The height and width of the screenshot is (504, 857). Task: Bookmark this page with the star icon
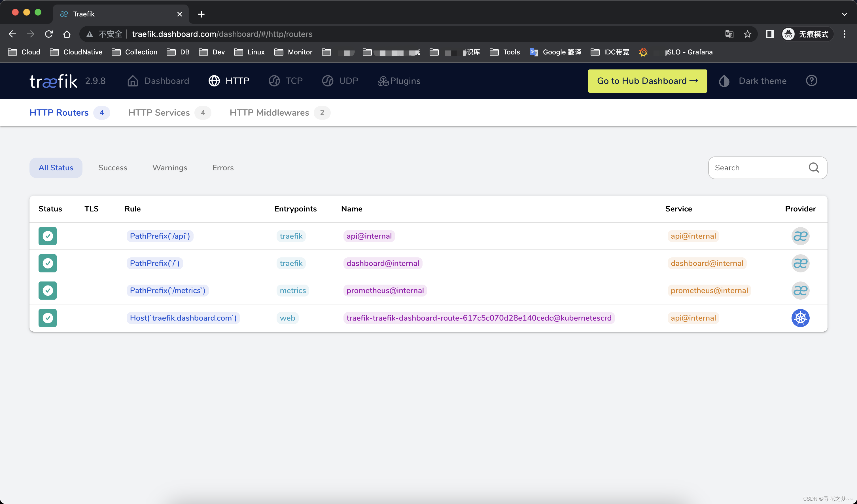coord(747,34)
